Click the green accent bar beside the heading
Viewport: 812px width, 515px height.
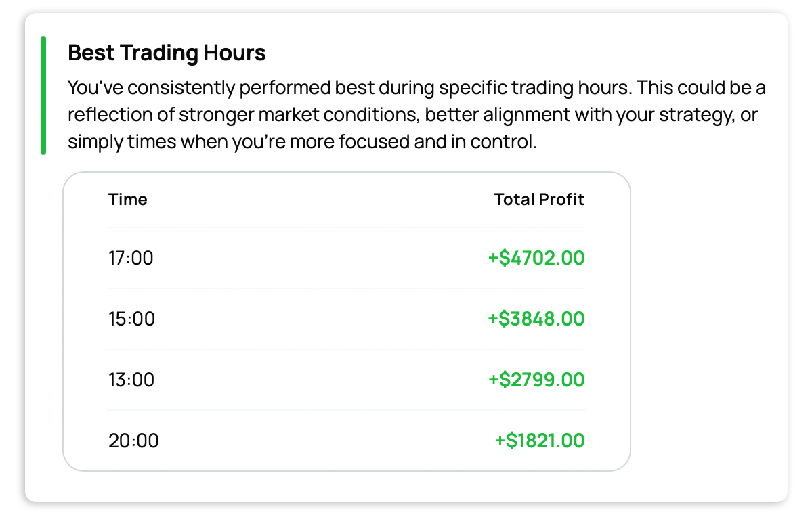click(x=43, y=95)
